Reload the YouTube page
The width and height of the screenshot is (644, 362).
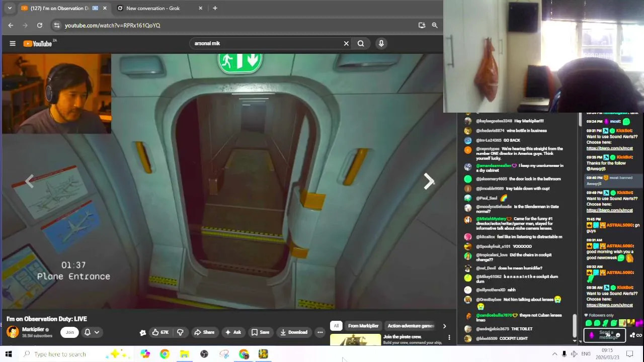[x=40, y=25]
